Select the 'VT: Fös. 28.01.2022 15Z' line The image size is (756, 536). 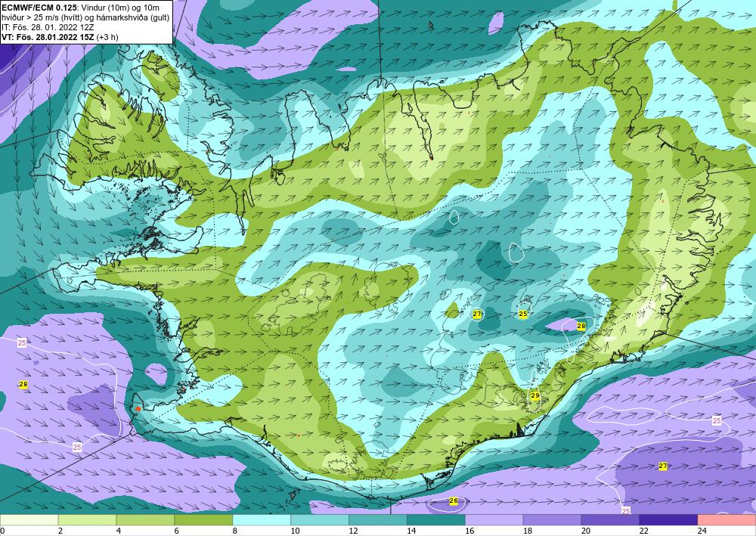(60, 36)
